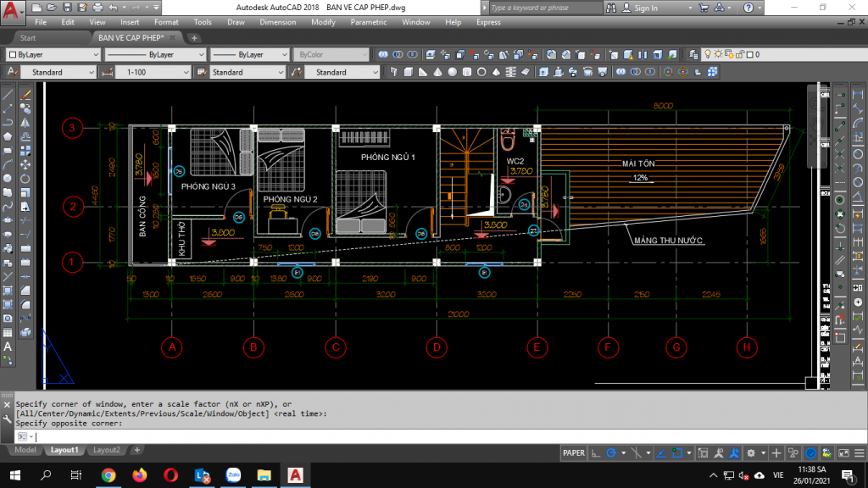Open the ByLayer linetype dropdown
Viewport: 868px width, 488px height.
[155, 55]
